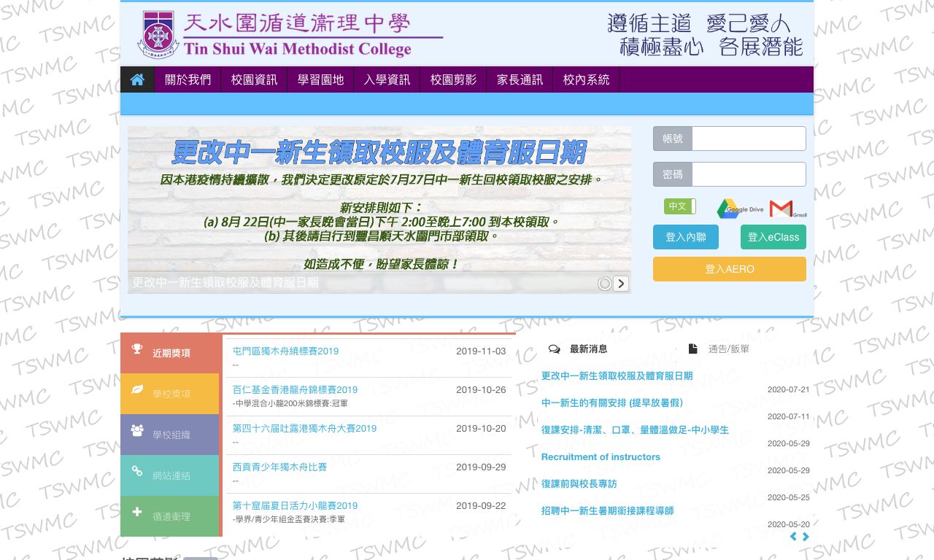934x560 pixels.
Task: Click the orange 登入AERO button
Action: (x=729, y=269)
